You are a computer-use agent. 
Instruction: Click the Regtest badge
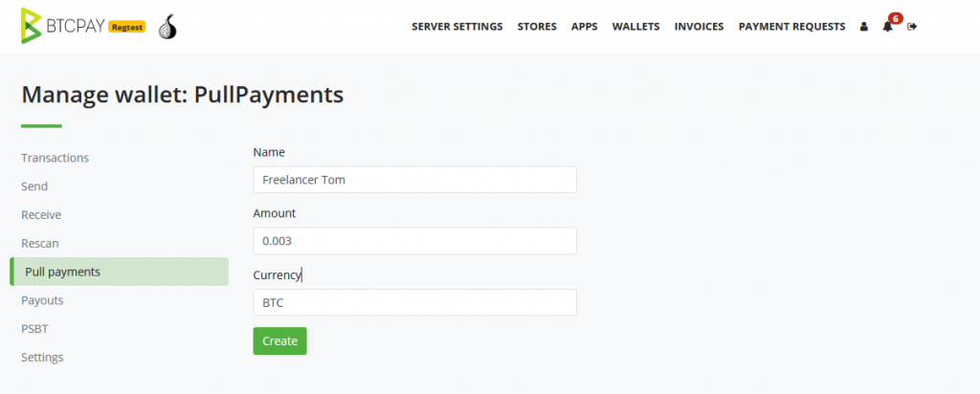[127, 27]
